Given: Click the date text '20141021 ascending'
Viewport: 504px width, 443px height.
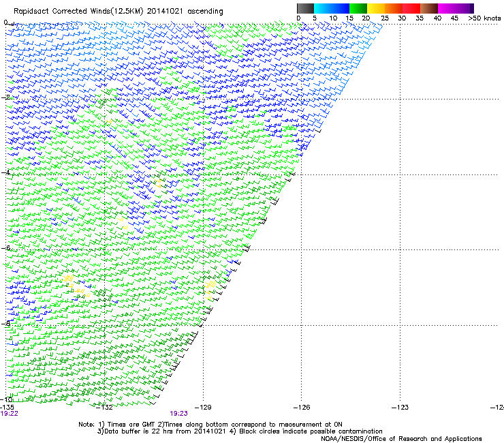Looking at the screenshot, I should click(185, 12).
